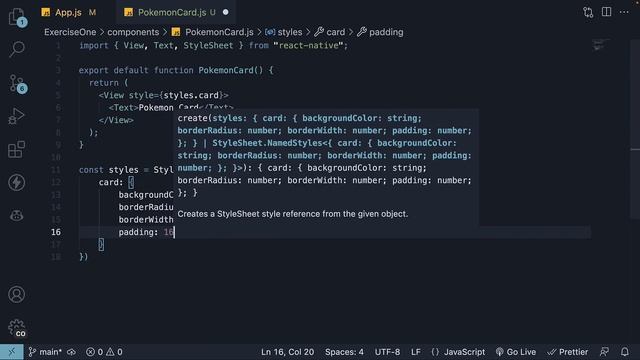Click the closing '})' on line 18

(83, 257)
